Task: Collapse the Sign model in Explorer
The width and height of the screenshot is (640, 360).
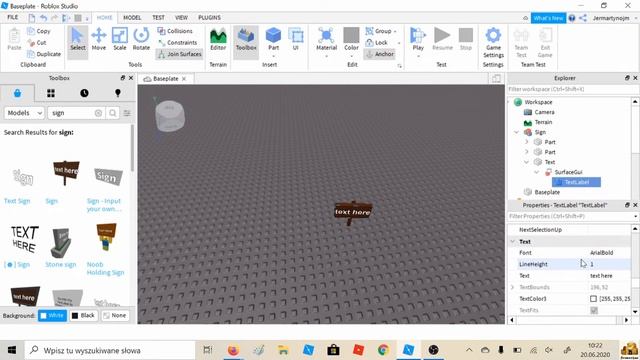Action: pos(516,132)
